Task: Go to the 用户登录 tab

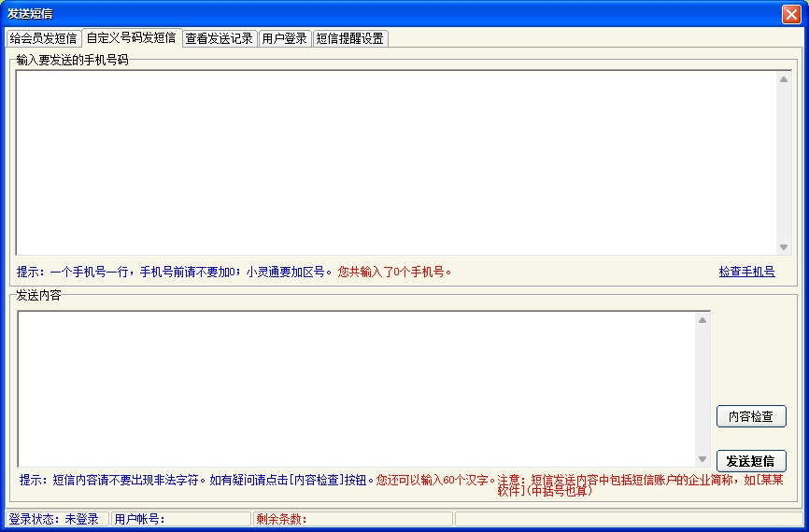Action: tap(284, 39)
